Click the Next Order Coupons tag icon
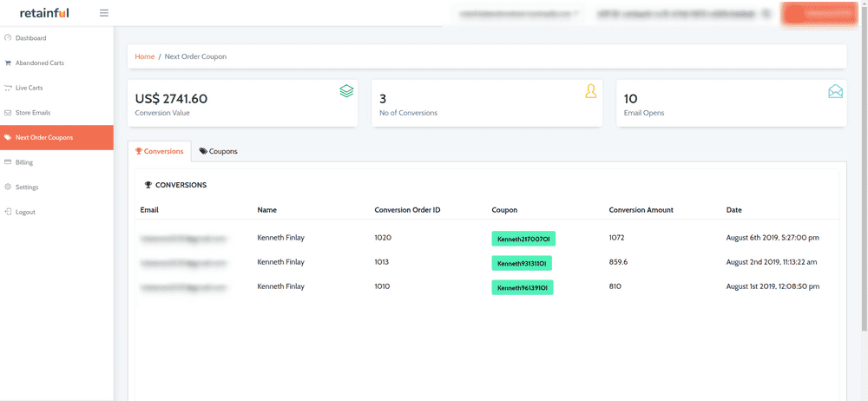Image resolution: width=868 pixels, height=401 pixels. tap(8, 137)
